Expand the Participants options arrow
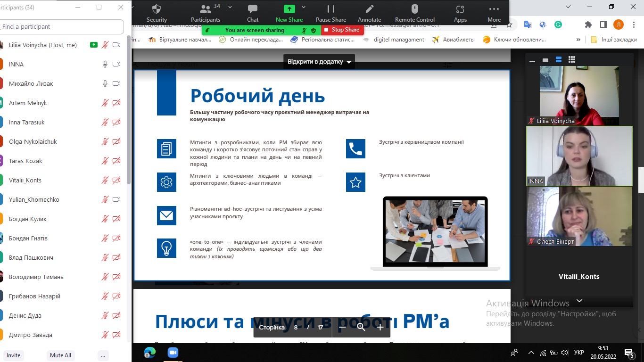Screen dimensions: 644x362 (230, 7)
